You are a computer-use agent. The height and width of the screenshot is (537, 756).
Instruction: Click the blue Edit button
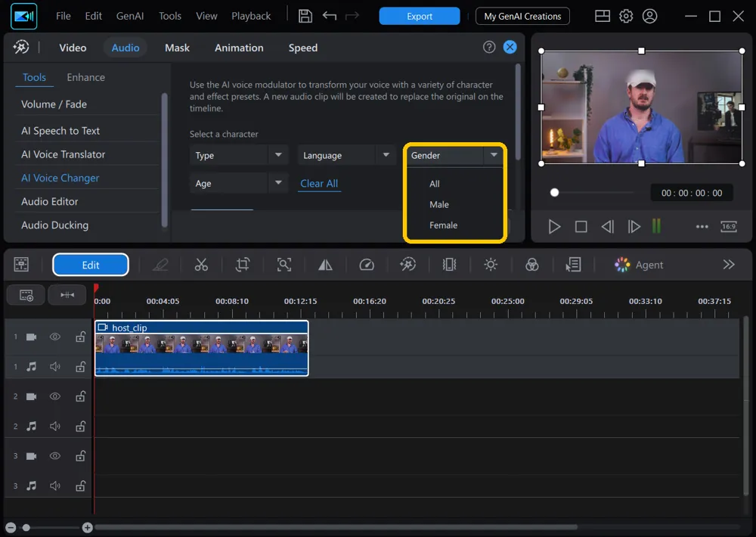pyautogui.click(x=91, y=265)
